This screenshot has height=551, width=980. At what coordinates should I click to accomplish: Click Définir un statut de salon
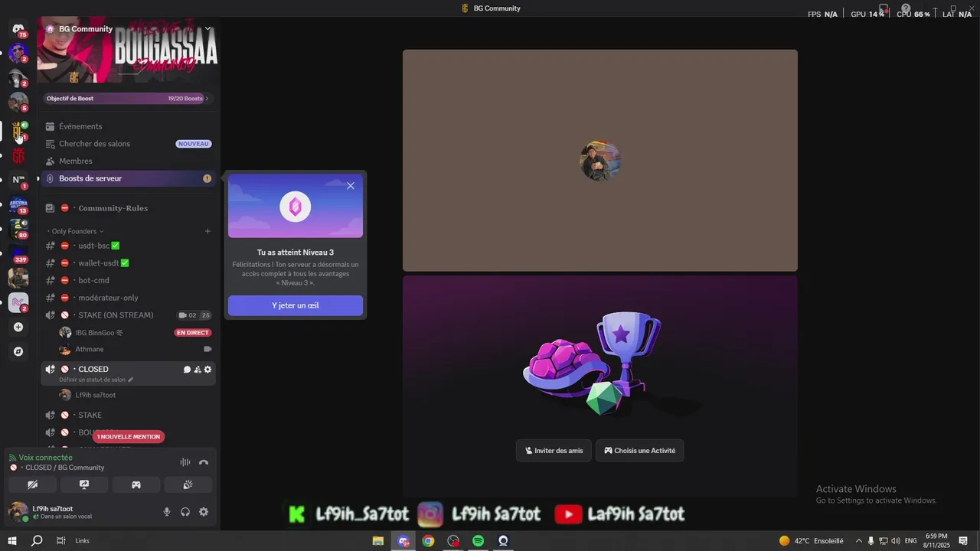click(96, 380)
